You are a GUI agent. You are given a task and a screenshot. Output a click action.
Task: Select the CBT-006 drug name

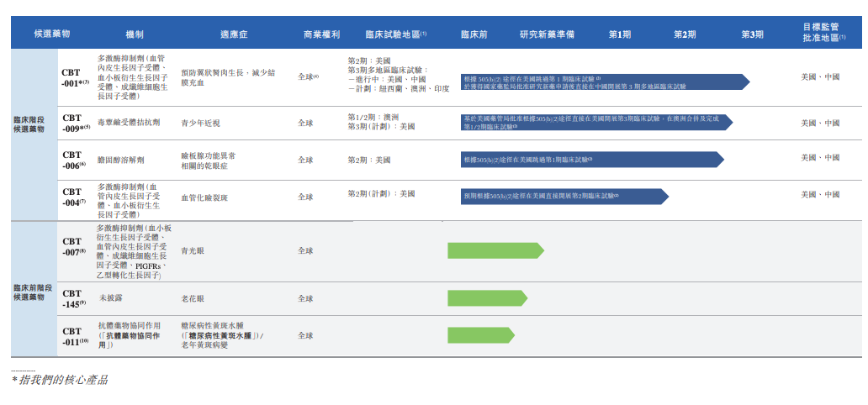(74, 160)
